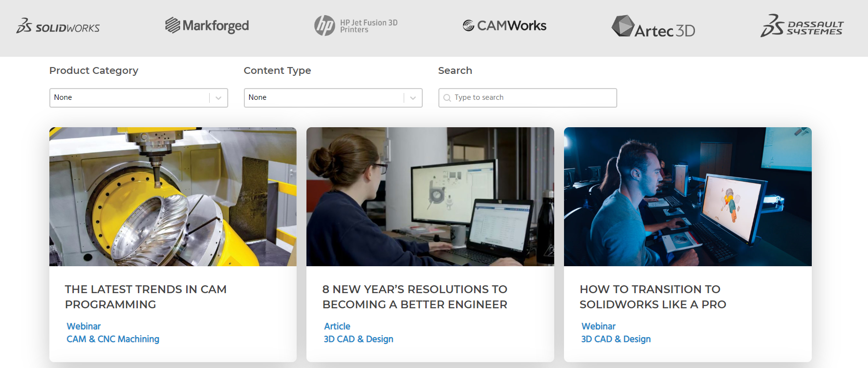Click the Article tag link
Screen dimensions: 868x368
(337, 326)
